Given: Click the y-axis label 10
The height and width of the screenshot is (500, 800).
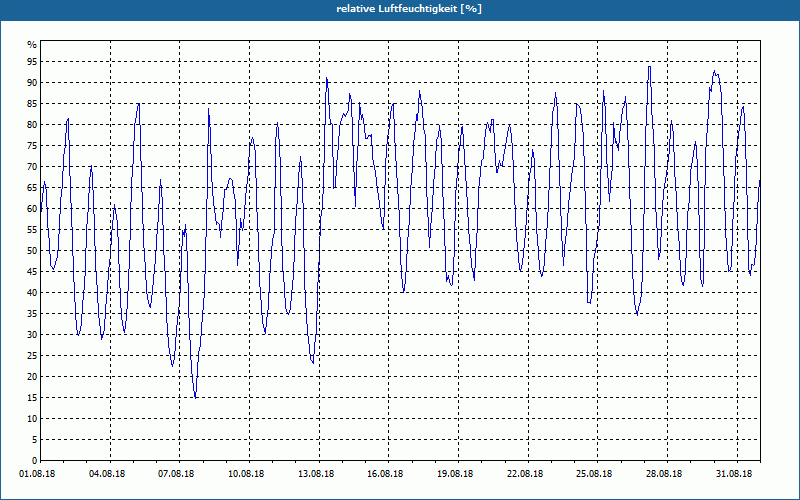Looking at the screenshot, I should pyautogui.click(x=32, y=419).
